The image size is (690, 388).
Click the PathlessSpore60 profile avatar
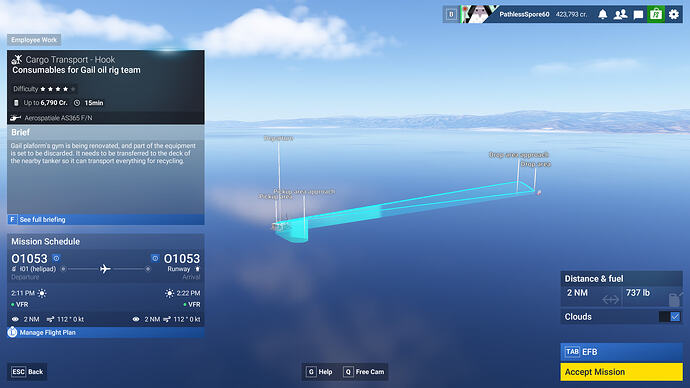(479, 15)
